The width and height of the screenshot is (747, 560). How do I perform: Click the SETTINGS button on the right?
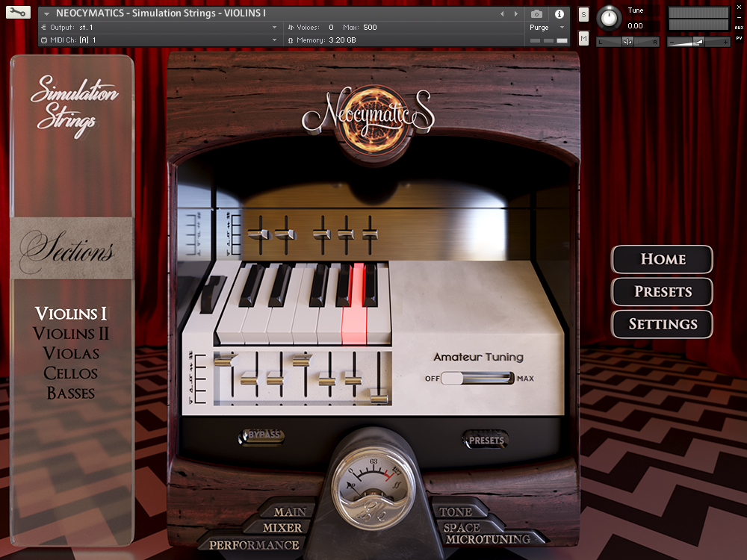click(x=662, y=324)
